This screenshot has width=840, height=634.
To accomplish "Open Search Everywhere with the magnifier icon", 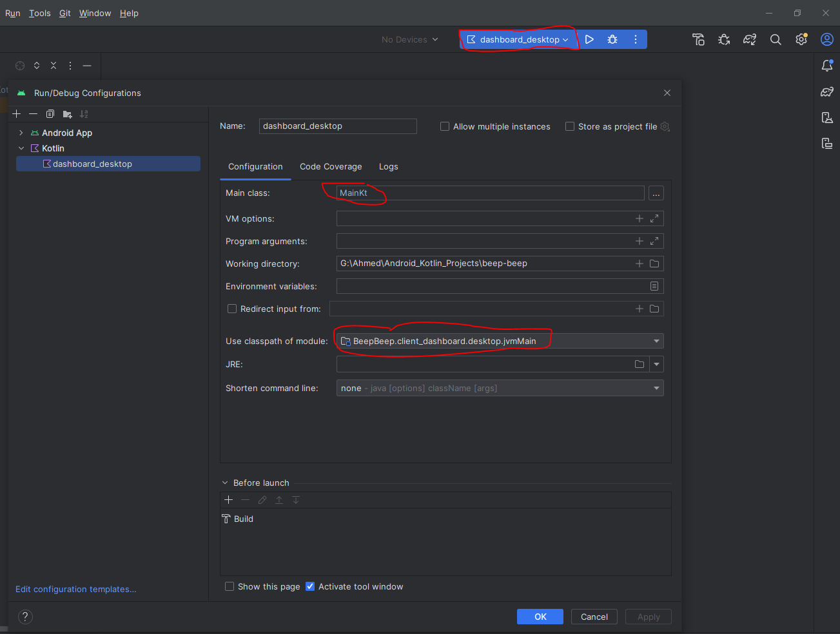I will [776, 39].
